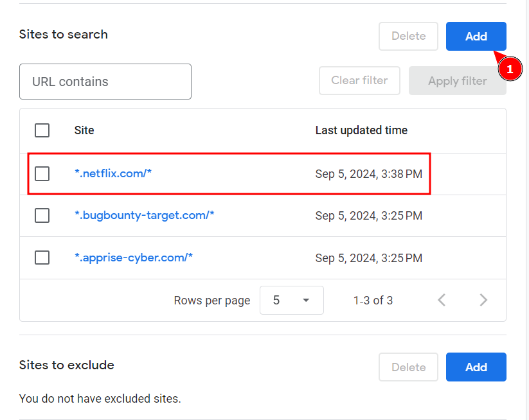Viewport: 529px width, 420px height.
Task: Open the *.bugbounty-target.com/* site link
Action: (x=144, y=216)
